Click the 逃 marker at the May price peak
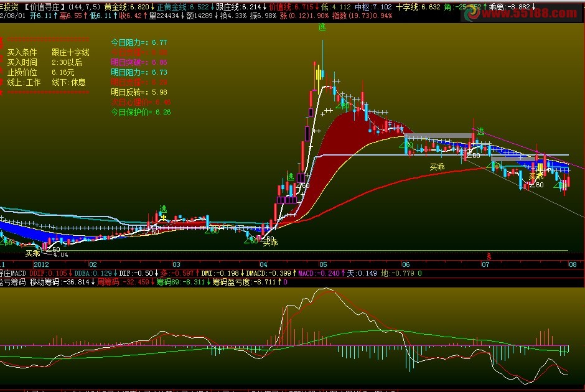 [322, 27]
